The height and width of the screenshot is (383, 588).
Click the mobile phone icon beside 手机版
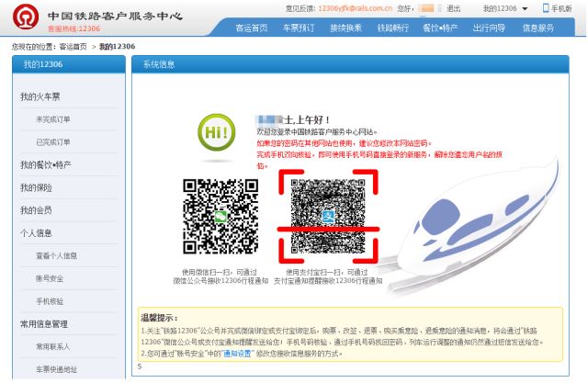click(x=546, y=8)
